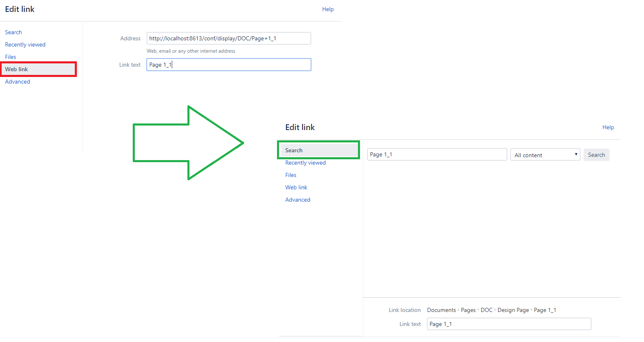Image resolution: width=644 pixels, height=342 pixels.
Task: Click the 'Web, email or any other internet address' hint
Action: pos(191,51)
